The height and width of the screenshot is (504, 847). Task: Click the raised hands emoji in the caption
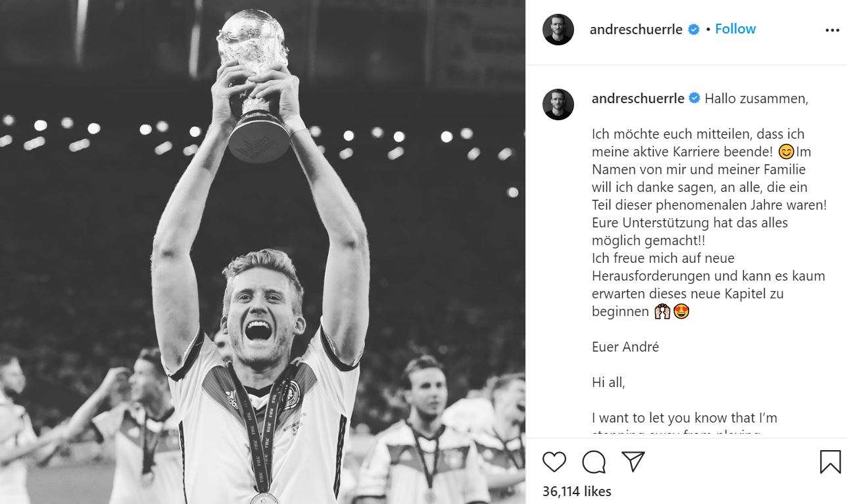(662, 311)
